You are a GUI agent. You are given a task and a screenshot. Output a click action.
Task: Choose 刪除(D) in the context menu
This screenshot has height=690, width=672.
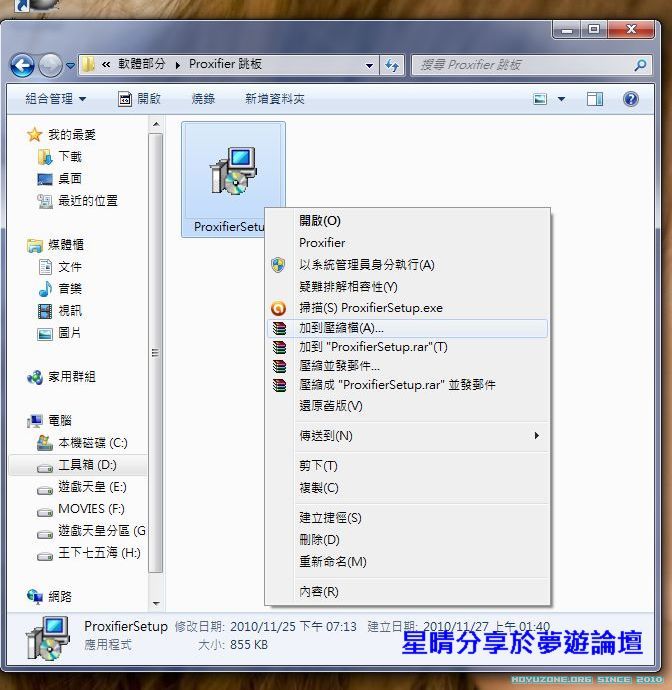click(408, 540)
